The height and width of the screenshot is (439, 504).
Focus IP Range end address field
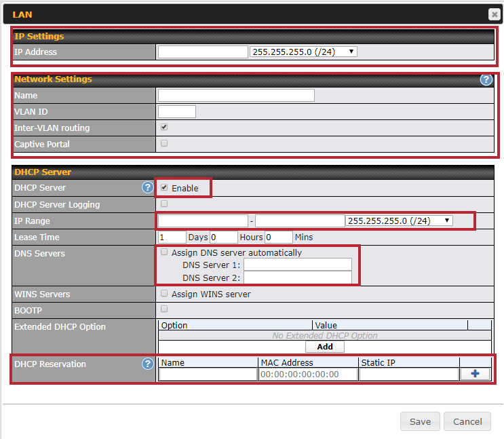pyautogui.click(x=300, y=221)
